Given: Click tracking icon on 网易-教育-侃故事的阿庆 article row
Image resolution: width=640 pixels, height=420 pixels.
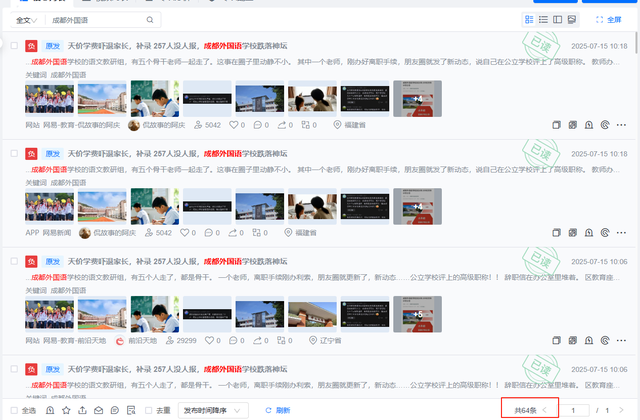Looking at the screenshot, I should (x=605, y=125).
